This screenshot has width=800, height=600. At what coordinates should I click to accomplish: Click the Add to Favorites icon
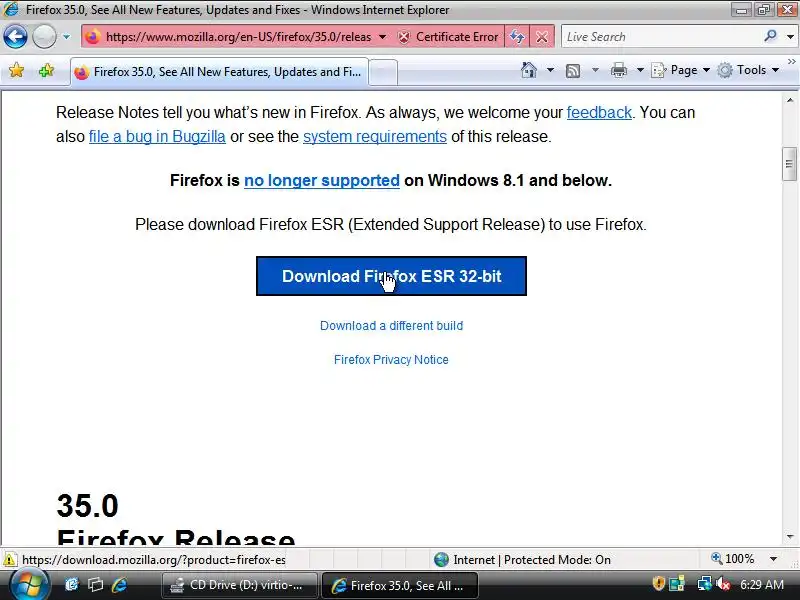46,70
